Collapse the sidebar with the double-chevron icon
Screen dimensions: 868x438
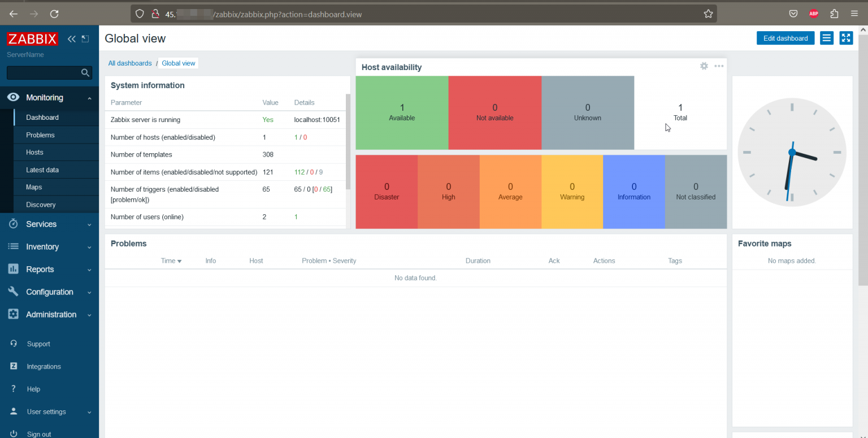[x=71, y=38]
